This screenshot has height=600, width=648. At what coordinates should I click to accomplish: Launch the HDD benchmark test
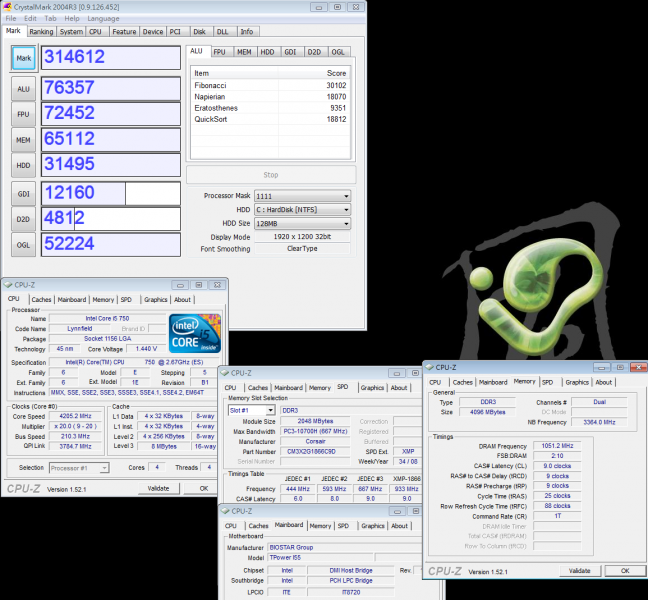pyautogui.click(x=24, y=167)
